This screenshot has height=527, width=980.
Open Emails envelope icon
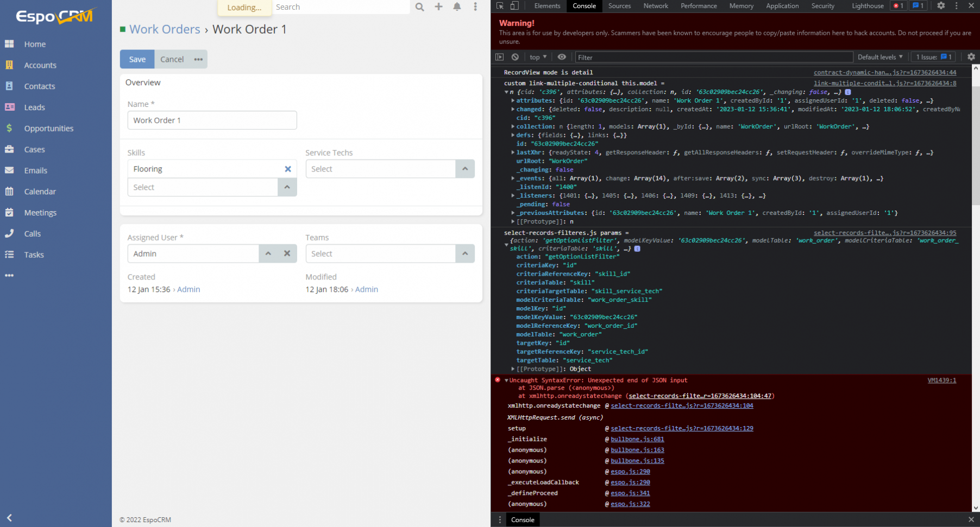9,170
